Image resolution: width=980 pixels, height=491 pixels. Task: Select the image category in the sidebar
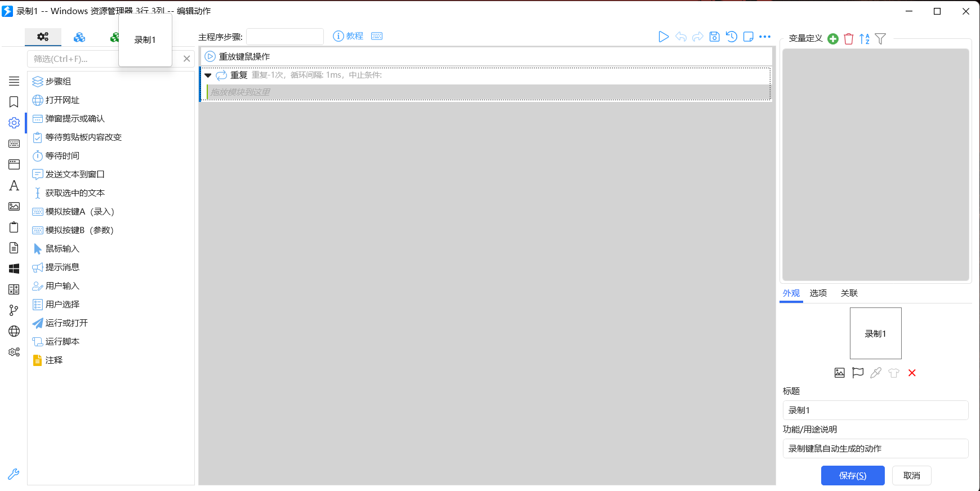tap(14, 206)
